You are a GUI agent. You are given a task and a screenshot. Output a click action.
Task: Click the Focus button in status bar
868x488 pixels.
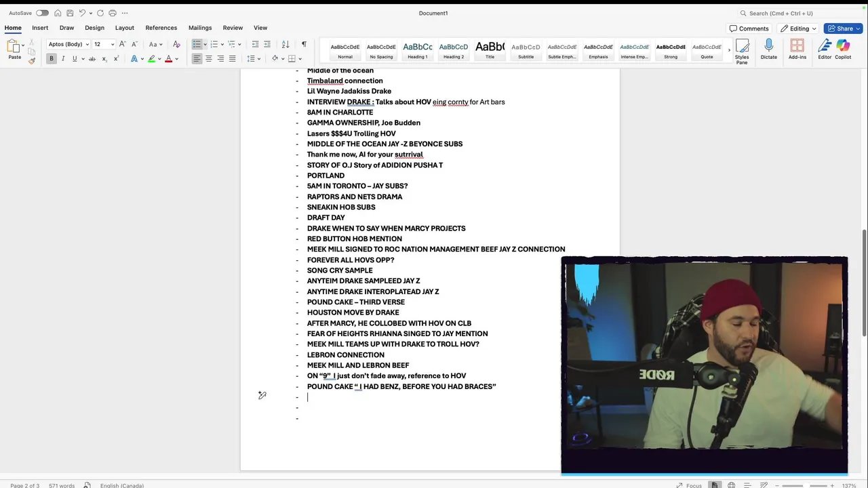point(689,485)
